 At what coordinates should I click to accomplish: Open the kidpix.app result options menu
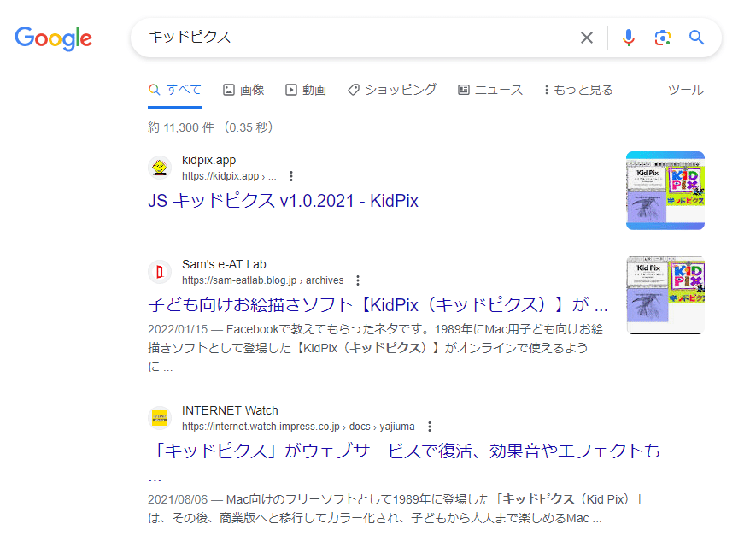click(291, 176)
